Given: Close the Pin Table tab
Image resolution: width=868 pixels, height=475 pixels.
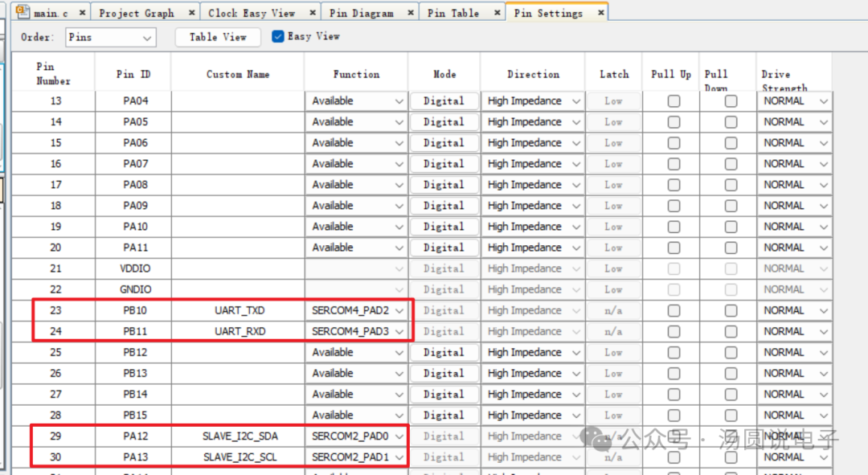Looking at the screenshot, I should point(497,12).
